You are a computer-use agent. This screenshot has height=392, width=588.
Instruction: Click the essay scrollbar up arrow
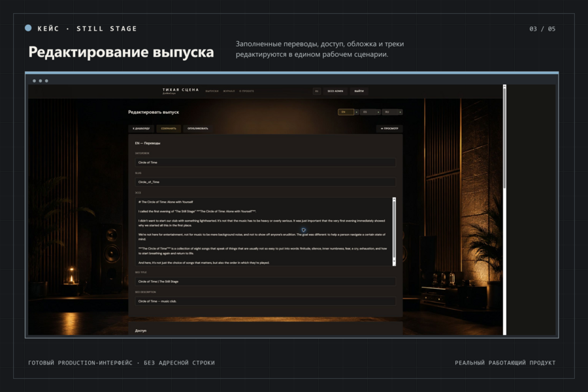394,199
